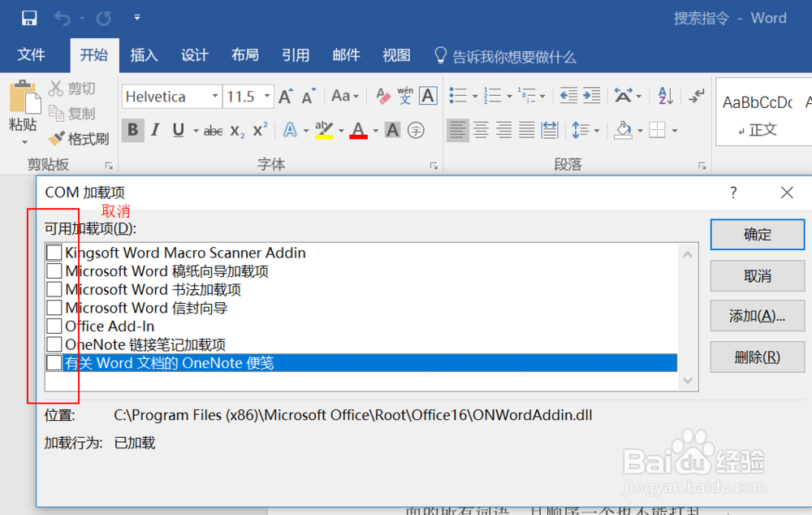Click the Numbering list icon

(493, 96)
